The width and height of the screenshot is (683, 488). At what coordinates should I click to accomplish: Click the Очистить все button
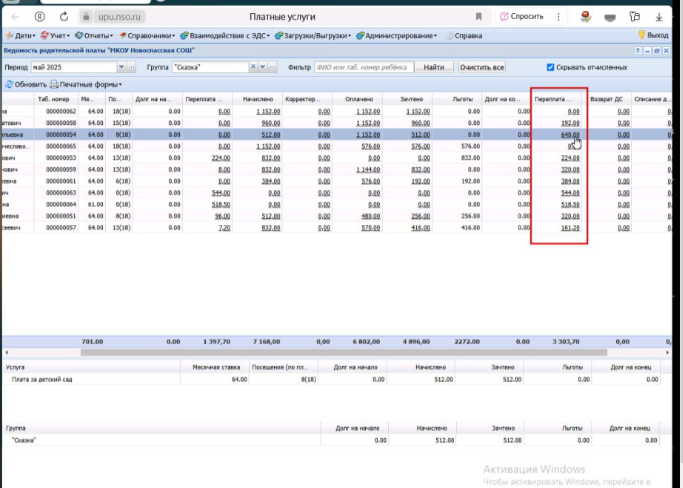(x=482, y=67)
